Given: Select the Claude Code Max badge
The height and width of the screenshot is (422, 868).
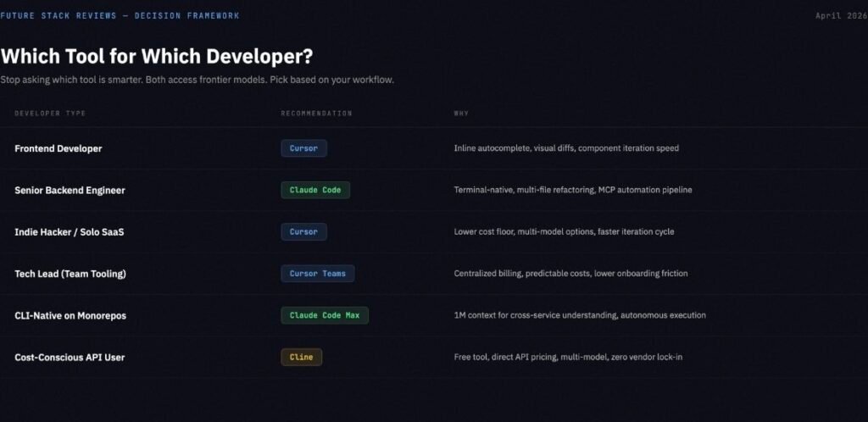Looking at the screenshot, I should (x=325, y=315).
